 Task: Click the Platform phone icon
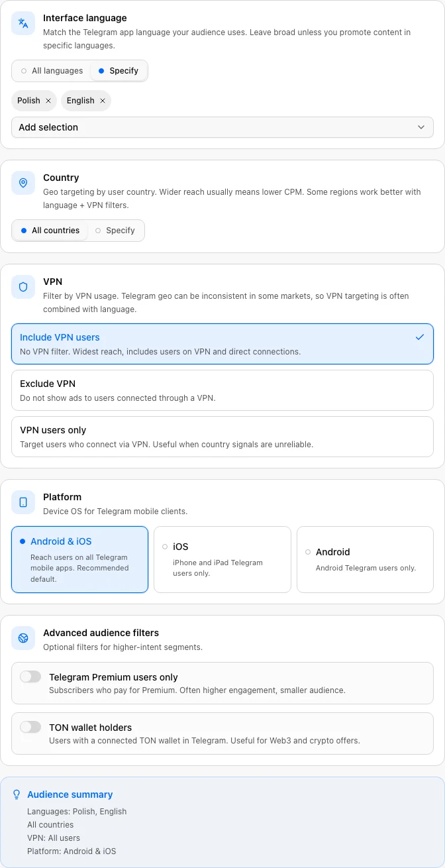click(23, 502)
